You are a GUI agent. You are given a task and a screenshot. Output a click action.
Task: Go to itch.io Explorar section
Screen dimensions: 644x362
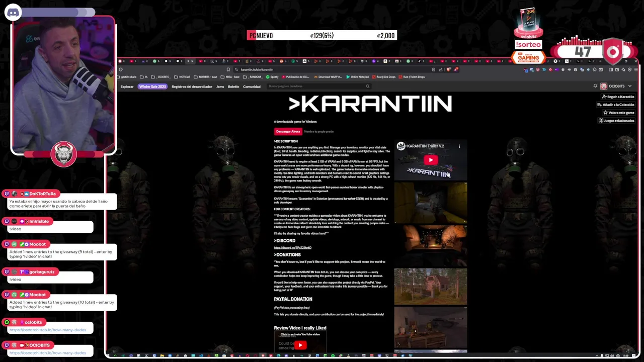point(127,86)
